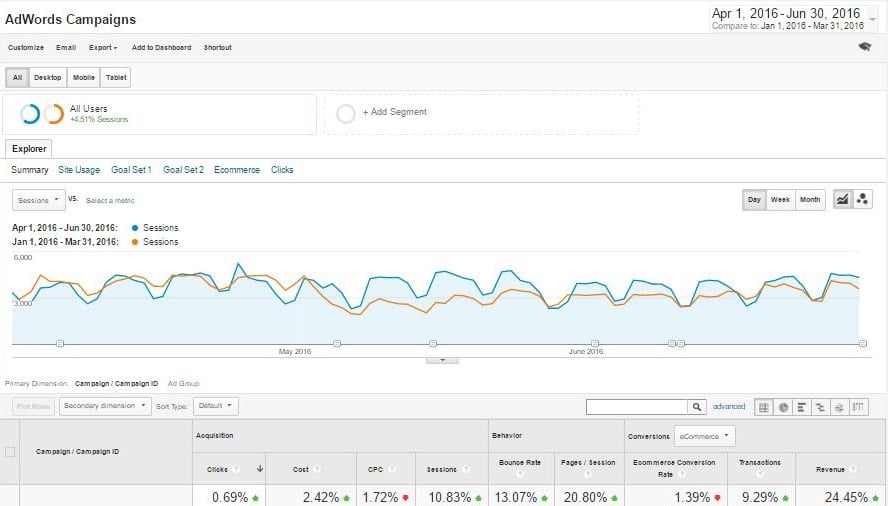This screenshot has height=506, width=888.
Task: Select the Term cloud view icon
Action: click(839, 407)
